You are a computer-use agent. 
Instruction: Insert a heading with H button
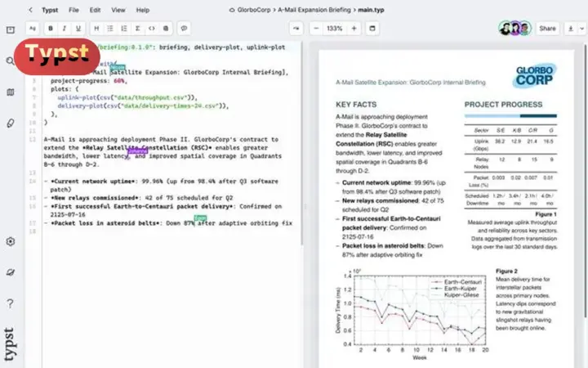(96, 28)
